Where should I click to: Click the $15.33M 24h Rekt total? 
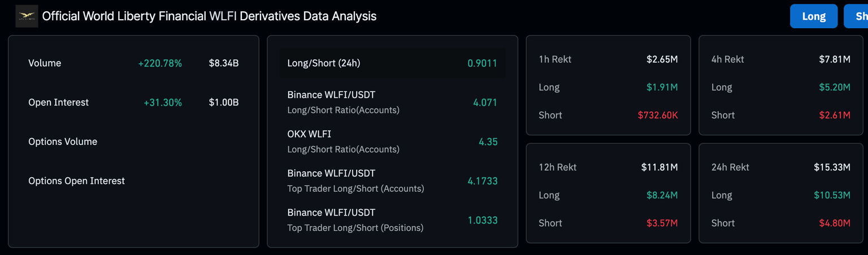[x=832, y=167]
